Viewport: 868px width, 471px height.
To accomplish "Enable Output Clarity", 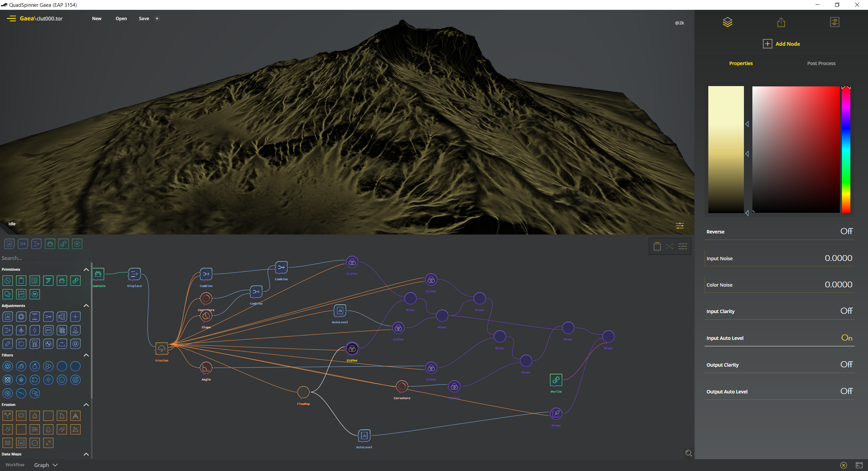I will tap(847, 365).
